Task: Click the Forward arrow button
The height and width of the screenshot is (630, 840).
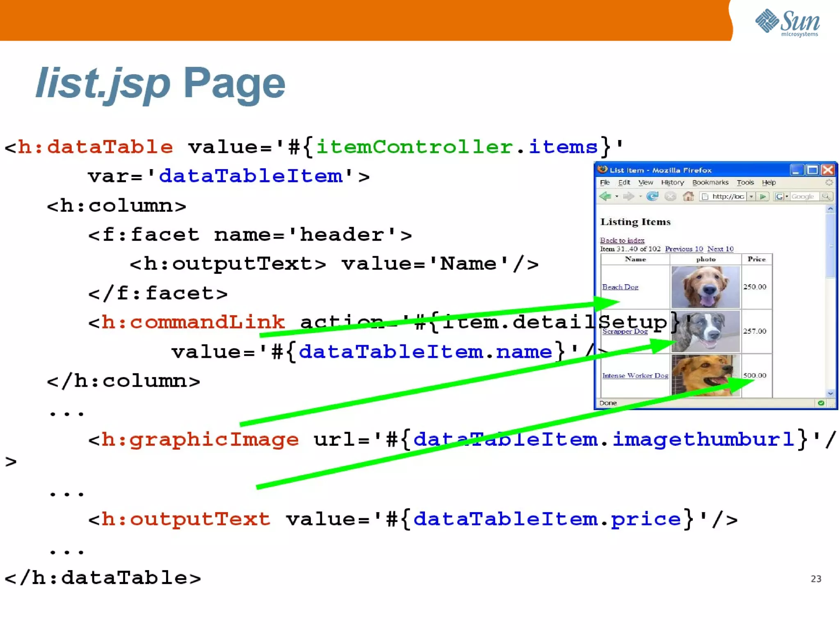Action: 628,197
